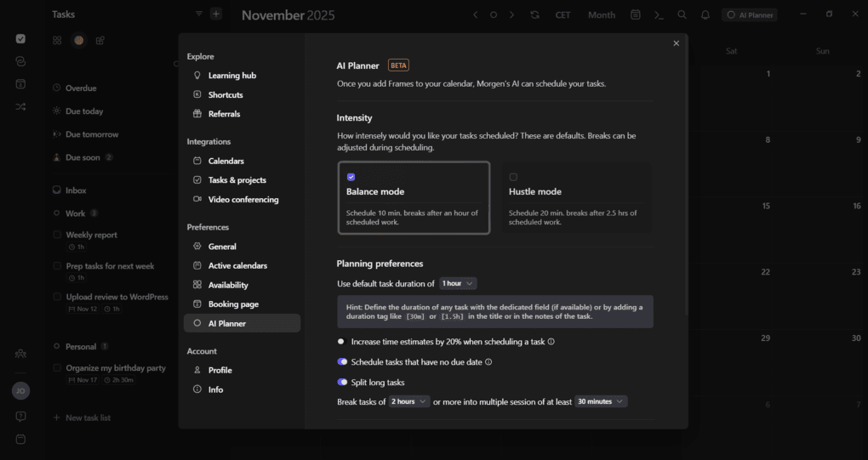
Task: Select the Balance mode checkbox
Action: (x=351, y=177)
